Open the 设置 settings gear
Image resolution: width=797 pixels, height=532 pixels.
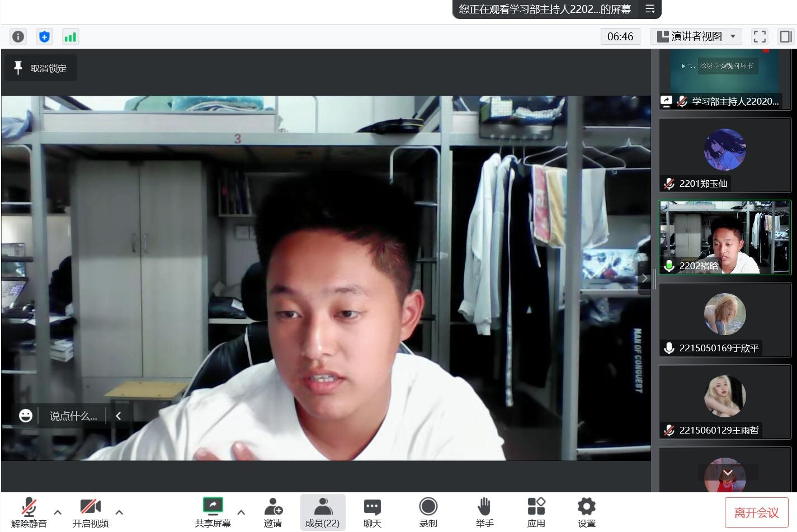click(x=586, y=512)
